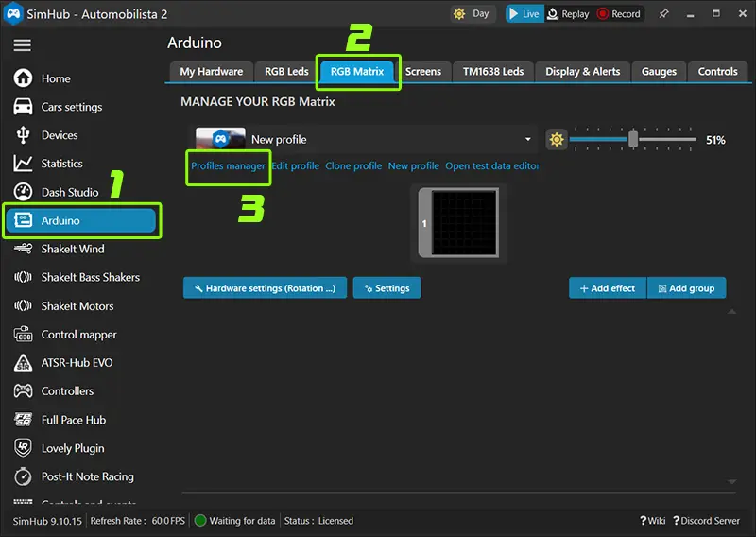
Task: Click the brightness sun icon beside the slider
Action: click(x=557, y=139)
